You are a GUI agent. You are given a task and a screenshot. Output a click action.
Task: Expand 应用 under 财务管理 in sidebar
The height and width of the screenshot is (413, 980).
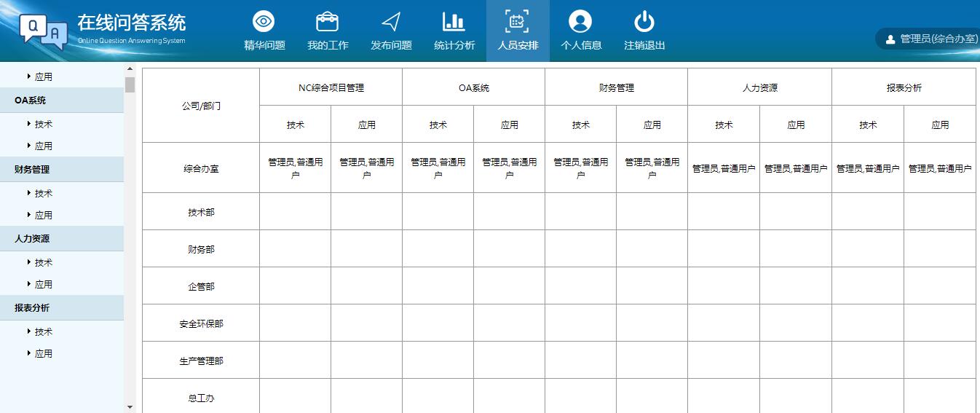click(x=43, y=216)
